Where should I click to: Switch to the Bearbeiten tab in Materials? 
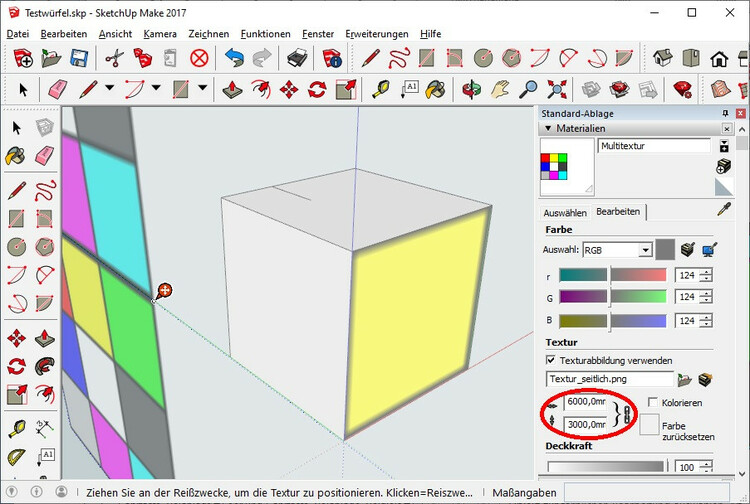tap(618, 211)
